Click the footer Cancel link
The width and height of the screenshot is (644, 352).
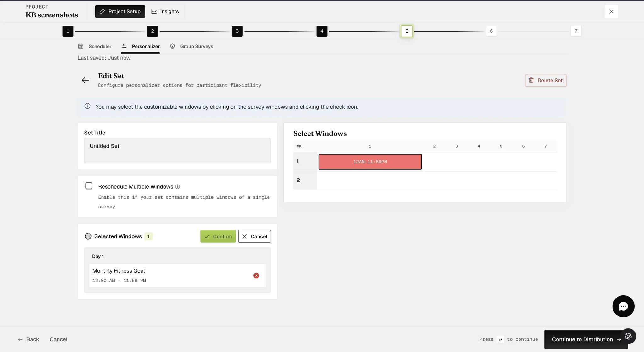(x=58, y=339)
